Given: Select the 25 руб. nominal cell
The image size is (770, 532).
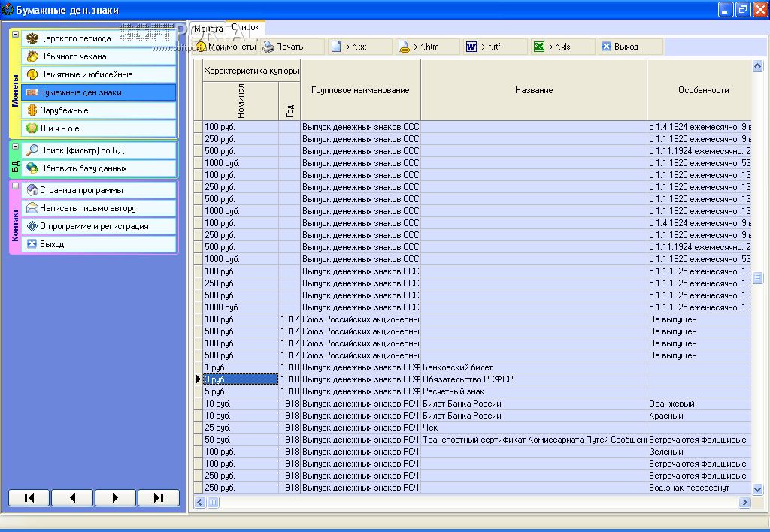Looking at the screenshot, I should [241, 428].
